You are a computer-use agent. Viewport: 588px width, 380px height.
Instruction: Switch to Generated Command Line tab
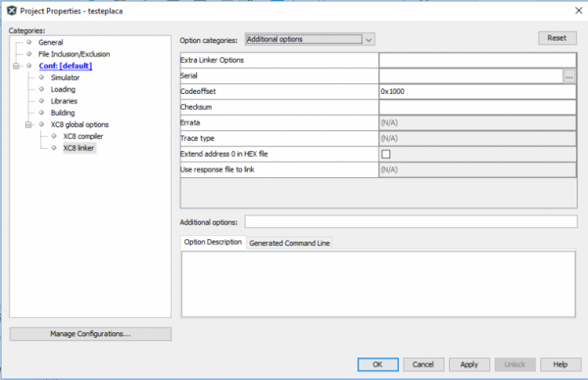pos(289,243)
